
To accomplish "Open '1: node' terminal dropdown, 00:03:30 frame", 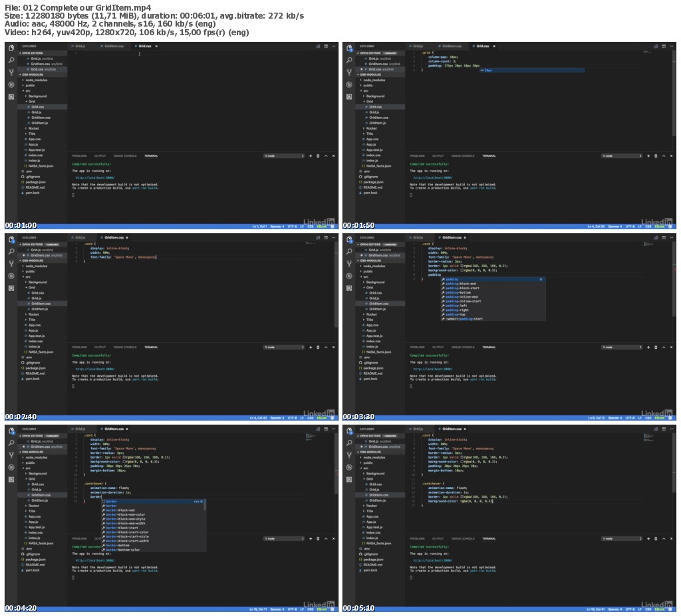I will click(x=622, y=348).
